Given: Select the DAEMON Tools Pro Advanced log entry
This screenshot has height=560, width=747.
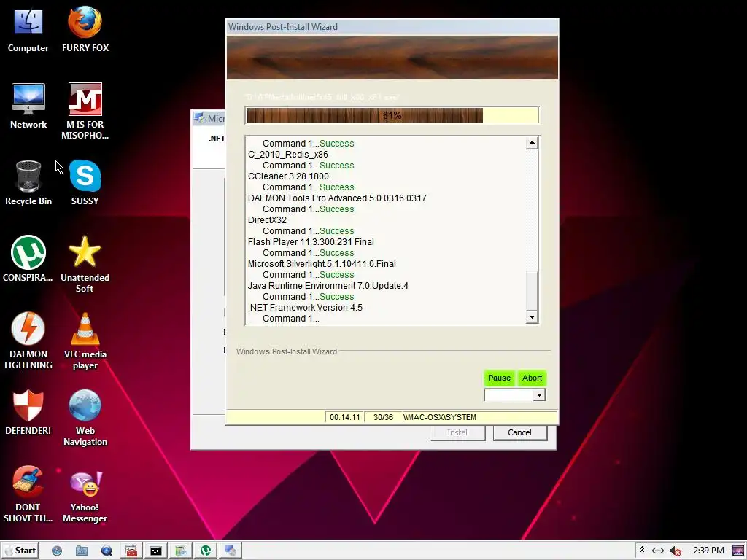Looking at the screenshot, I should point(337,198).
